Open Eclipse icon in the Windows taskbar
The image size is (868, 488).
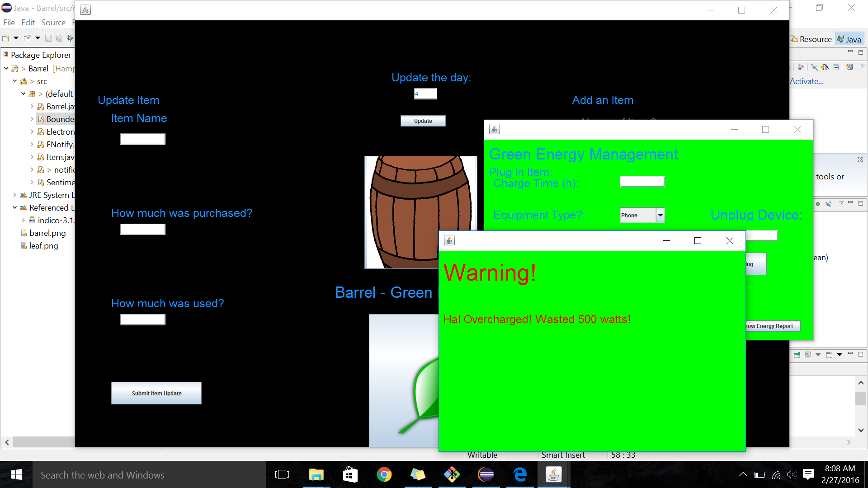tap(486, 475)
